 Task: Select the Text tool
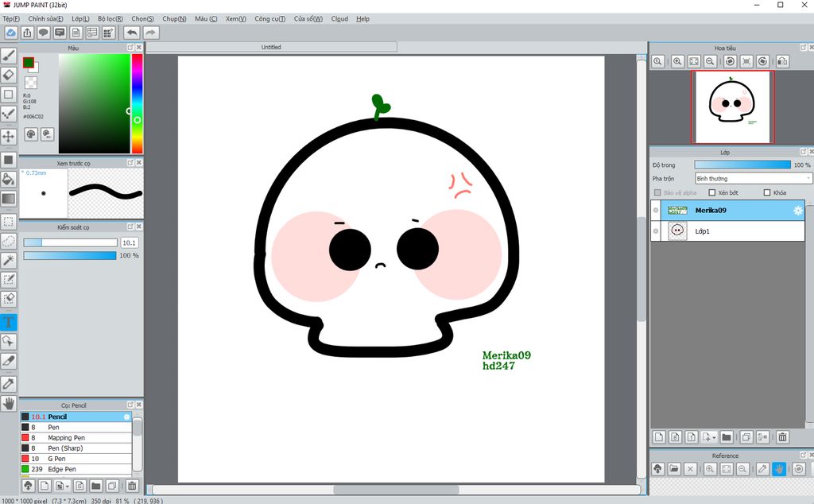8,322
